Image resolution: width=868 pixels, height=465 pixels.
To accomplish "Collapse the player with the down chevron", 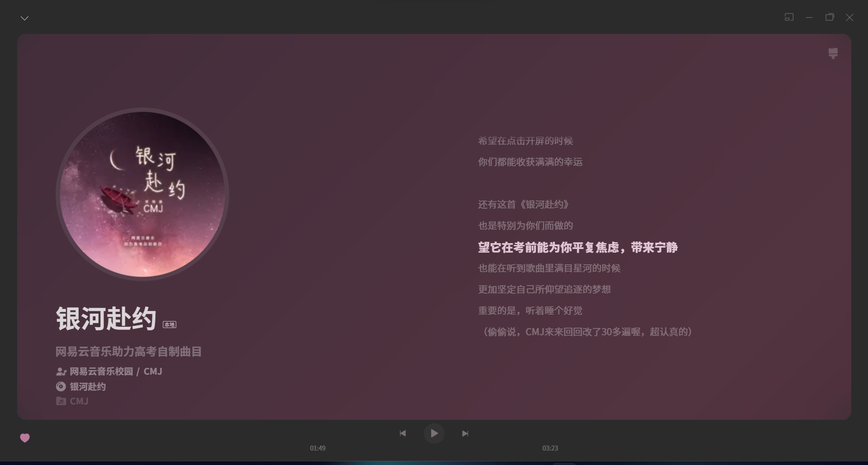I will 24,18.
